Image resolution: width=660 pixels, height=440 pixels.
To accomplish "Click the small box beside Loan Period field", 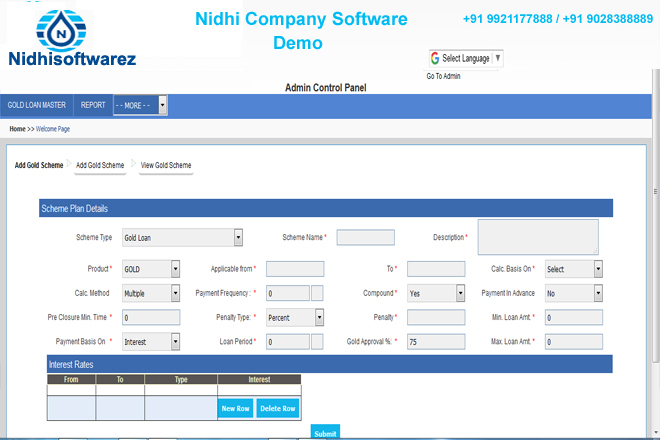I will click(x=317, y=342).
